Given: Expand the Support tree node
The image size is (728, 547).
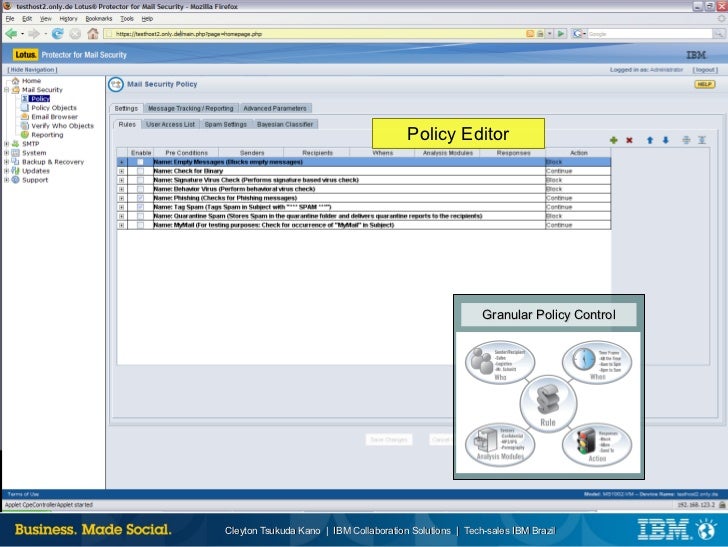Looking at the screenshot, I should tap(6, 180).
